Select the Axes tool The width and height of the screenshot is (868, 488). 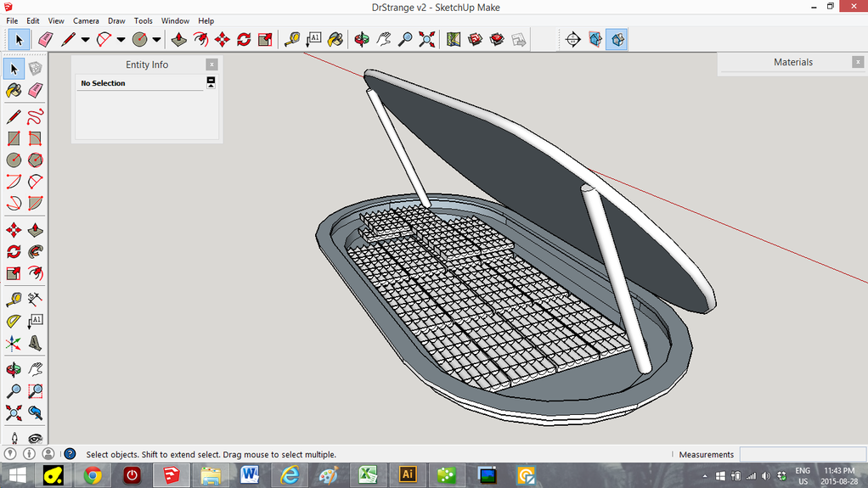[14, 343]
